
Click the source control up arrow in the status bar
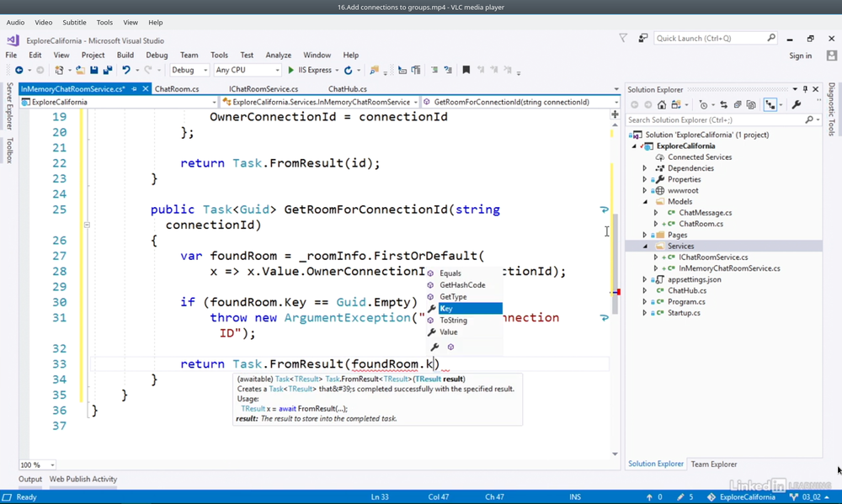point(649,497)
